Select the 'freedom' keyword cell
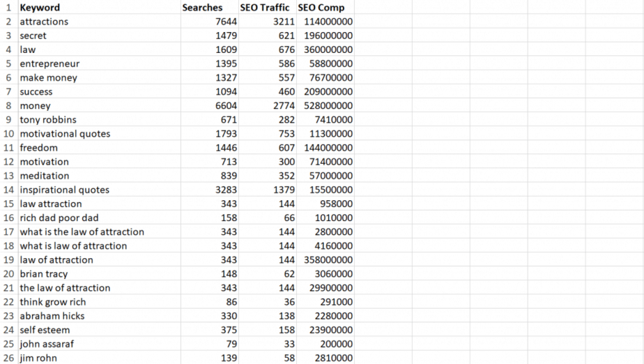Screen dimensions: 644x364 (100, 148)
